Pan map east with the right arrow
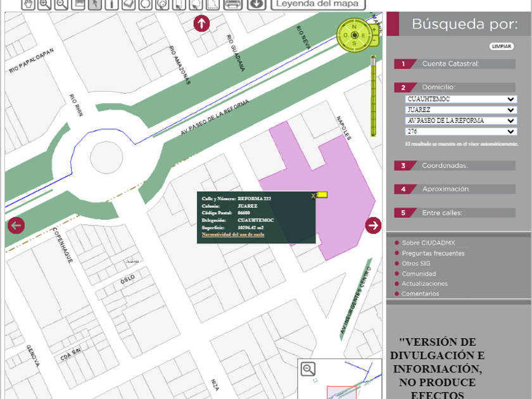 [373, 225]
